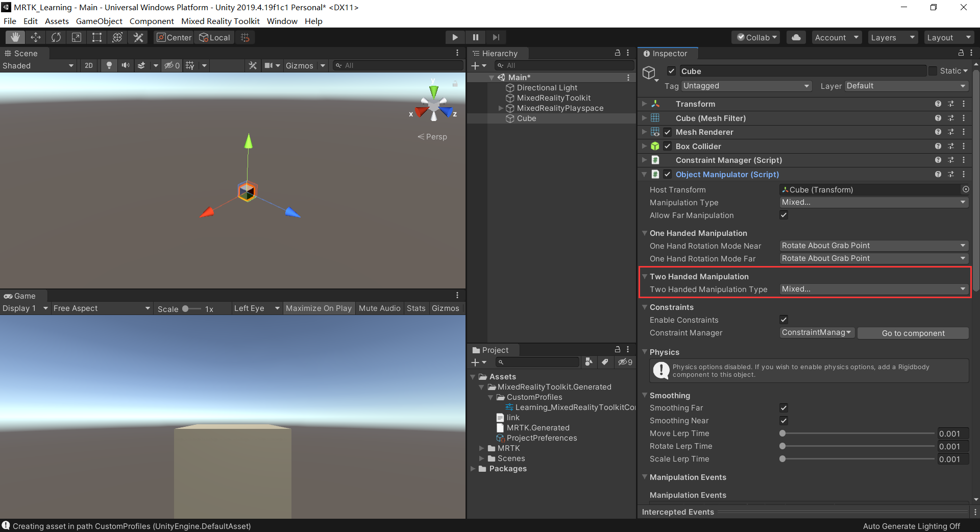Expand the Transform component
The width and height of the screenshot is (980, 532).
(645, 104)
